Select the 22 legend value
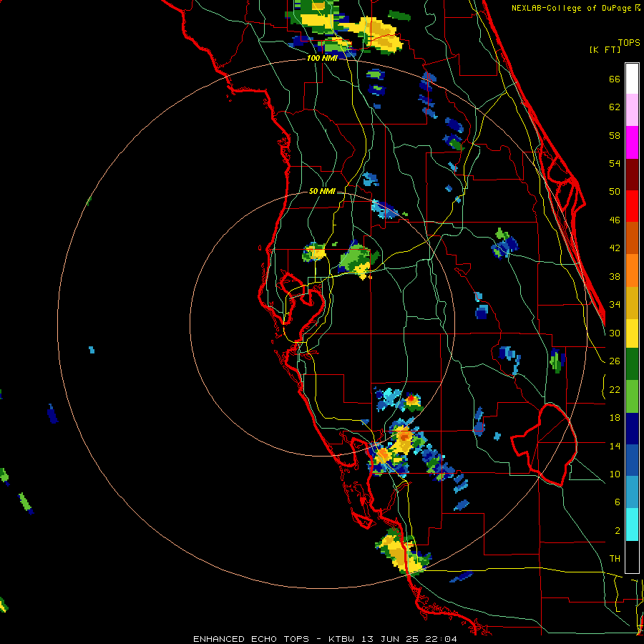This screenshot has width=644, height=644. pos(615,390)
